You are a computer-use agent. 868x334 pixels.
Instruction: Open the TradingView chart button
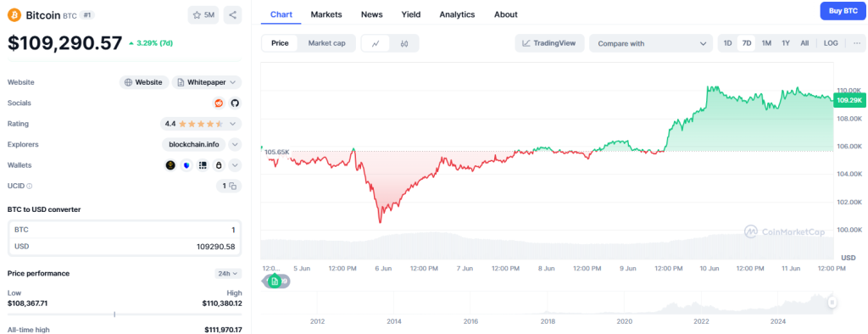(549, 43)
